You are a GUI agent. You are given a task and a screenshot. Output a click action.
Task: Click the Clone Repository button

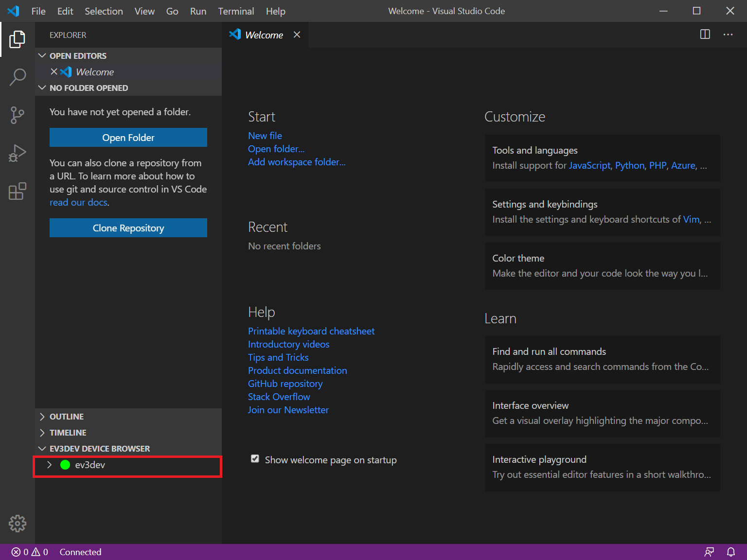[x=128, y=227]
